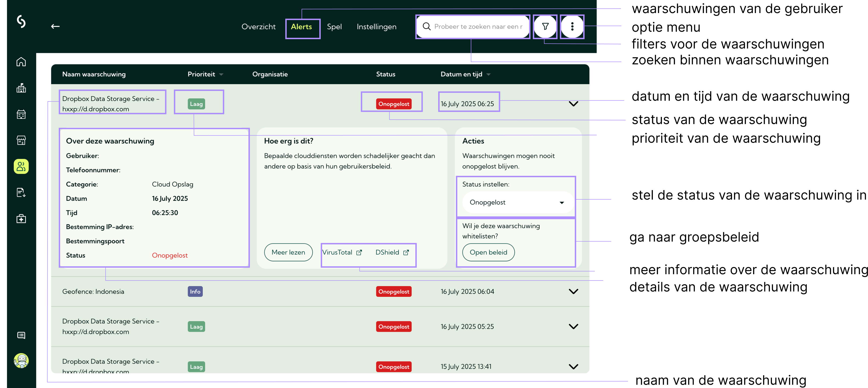Click the user avatar in sidebar
Viewport: 868px width, 388px height.
[21, 360]
